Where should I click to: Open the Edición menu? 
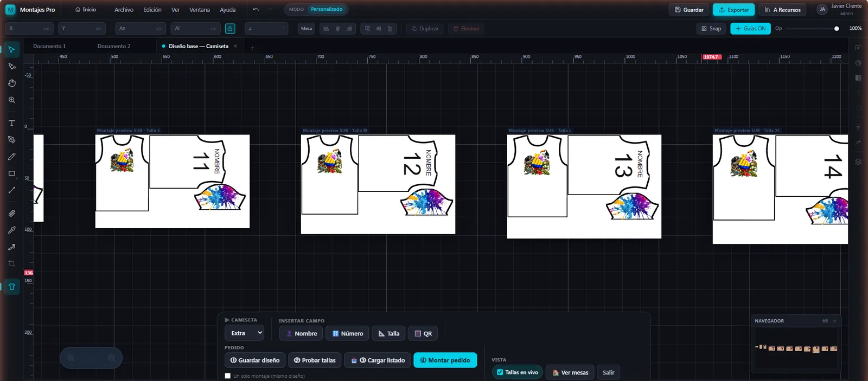152,10
